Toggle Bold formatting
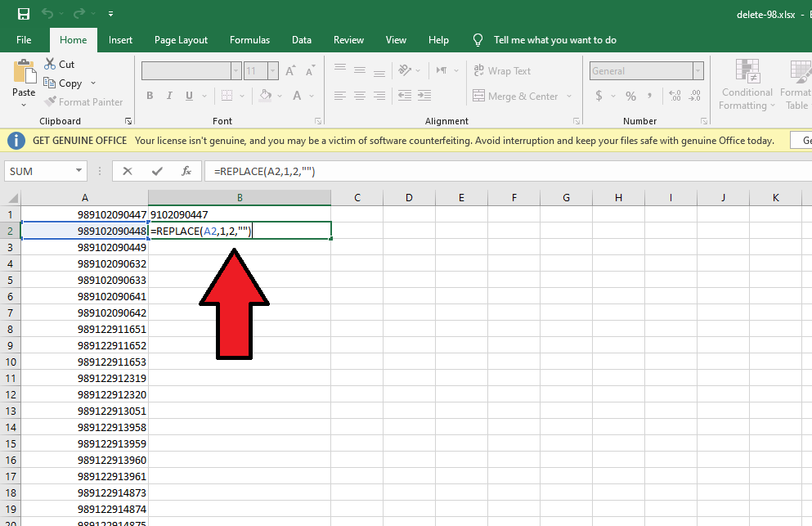 pyautogui.click(x=150, y=97)
